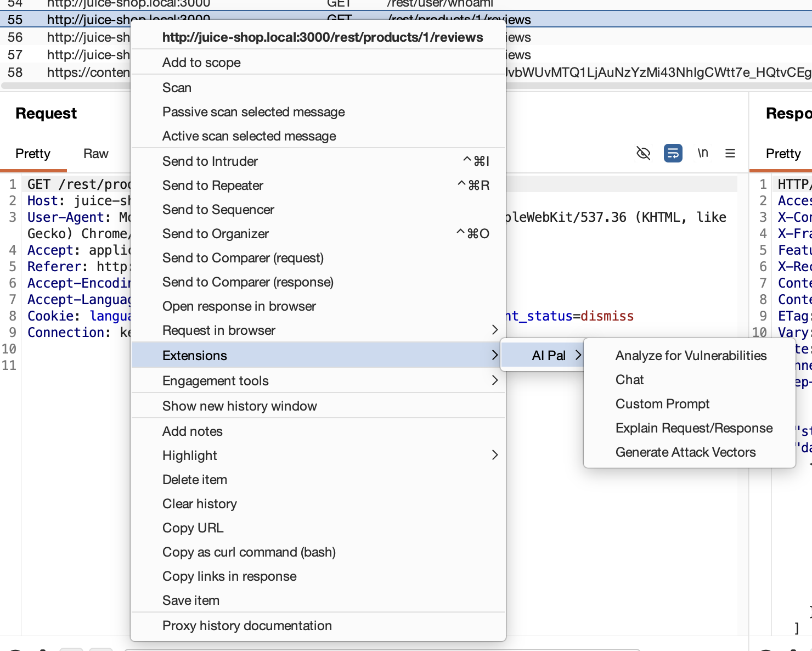Select Generate Attack Vectors option

point(685,452)
